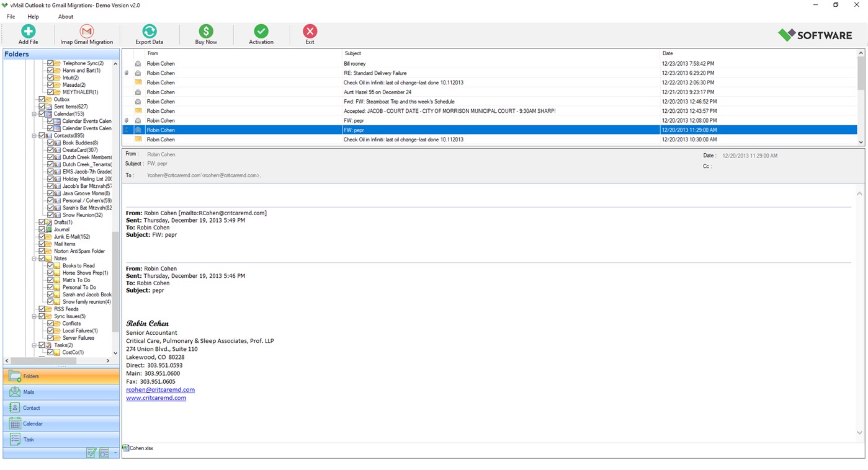Click the Buy Now icon
This screenshot has height=470, width=868.
click(205, 34)
